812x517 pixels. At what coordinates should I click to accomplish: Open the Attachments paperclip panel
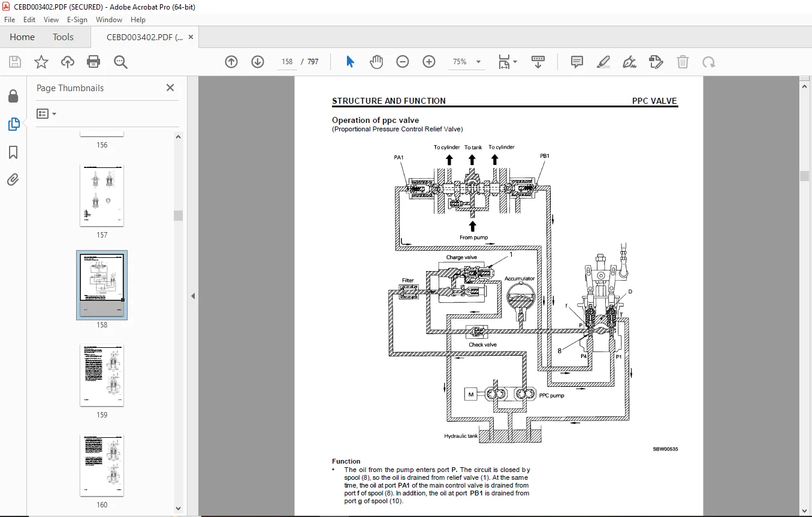[13, 179]
